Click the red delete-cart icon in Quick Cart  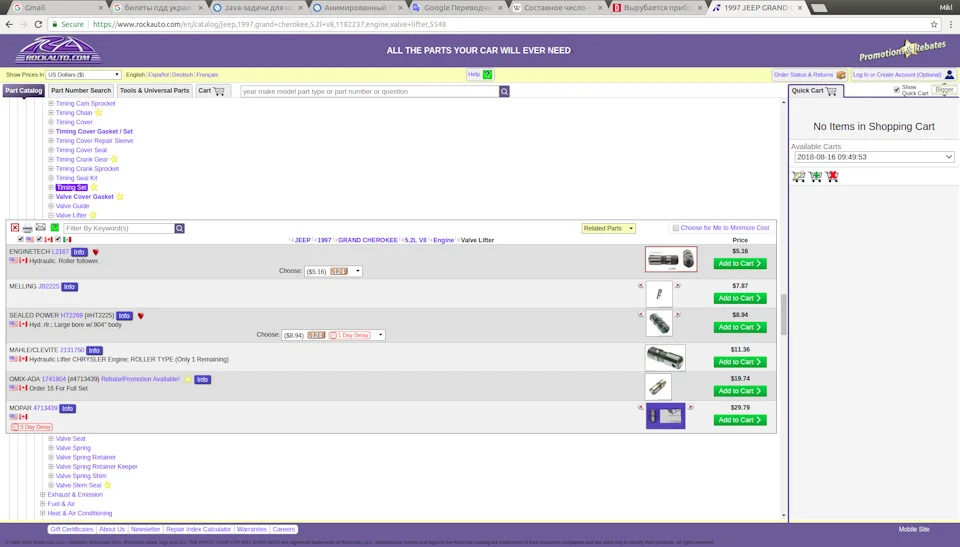[832, 176]
